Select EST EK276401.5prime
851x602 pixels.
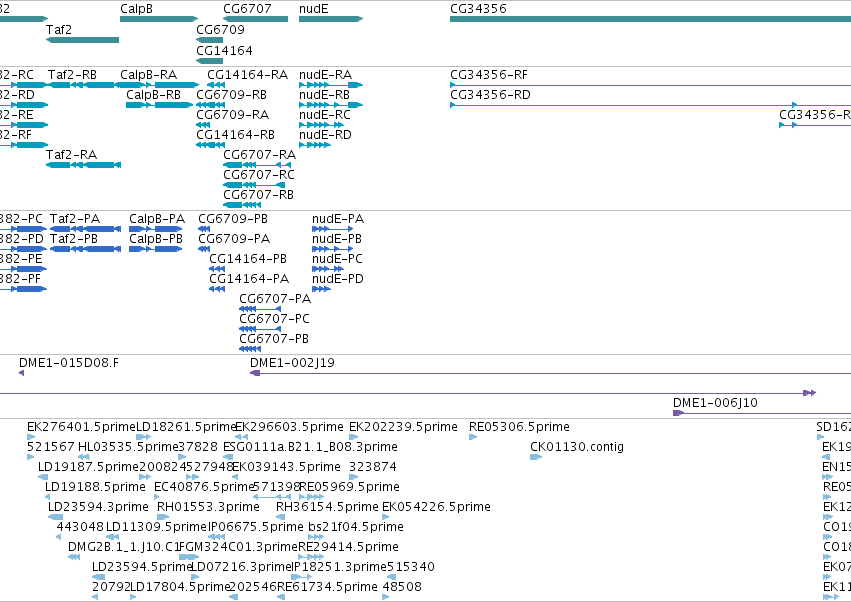point(81,427)
